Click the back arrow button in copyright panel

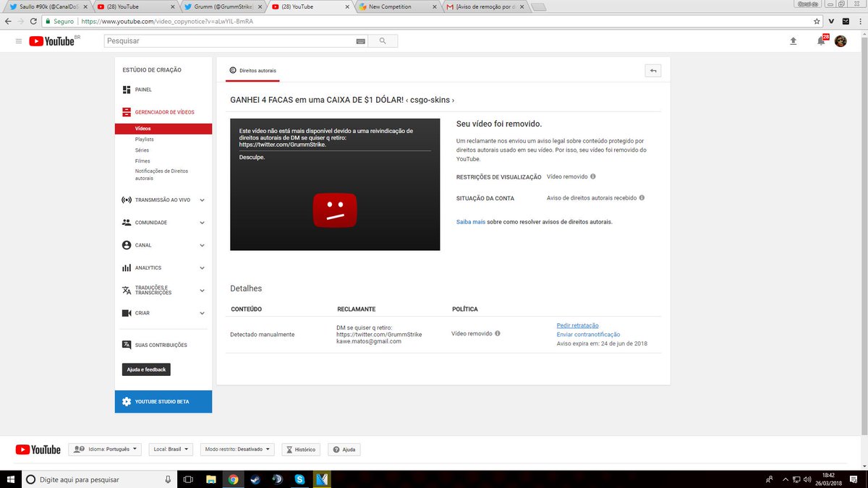point(652,70)
